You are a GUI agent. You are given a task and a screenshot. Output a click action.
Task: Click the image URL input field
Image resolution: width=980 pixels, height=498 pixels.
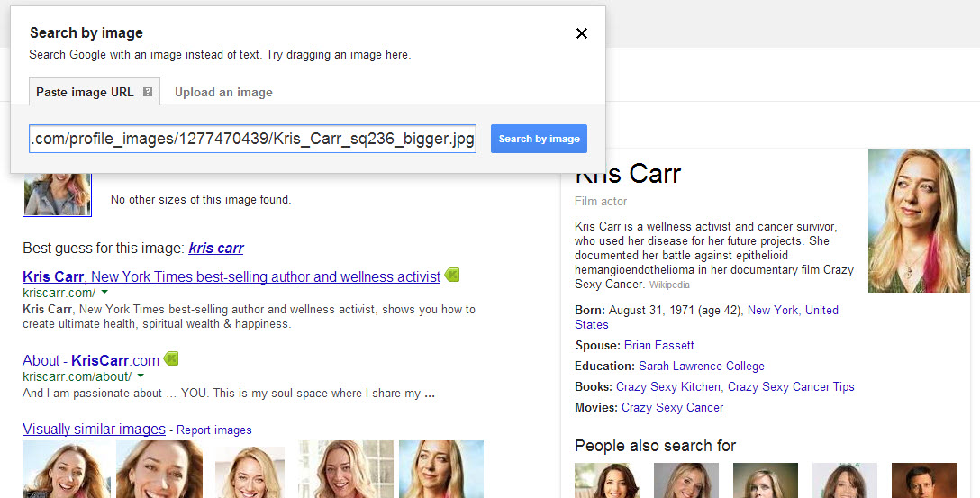click(252, 139)
